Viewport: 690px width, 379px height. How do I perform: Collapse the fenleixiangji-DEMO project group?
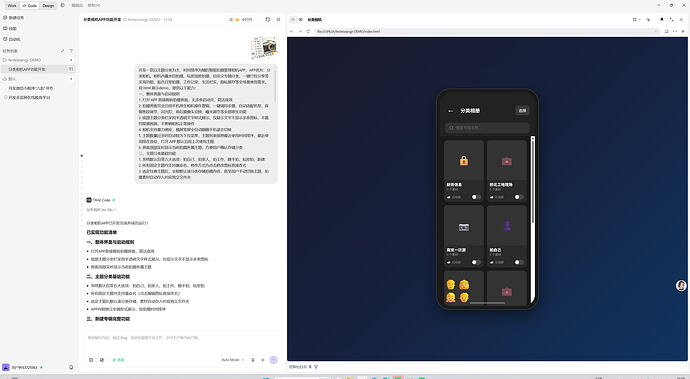71,60
